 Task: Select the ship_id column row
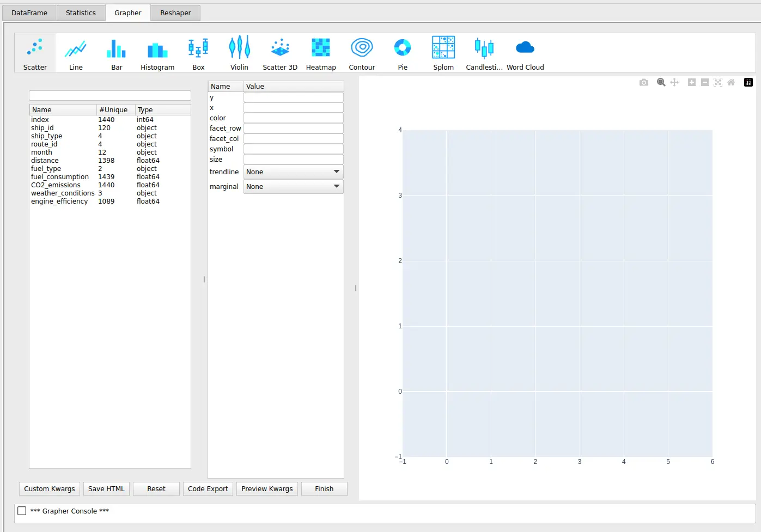click(x=110, y=128)
